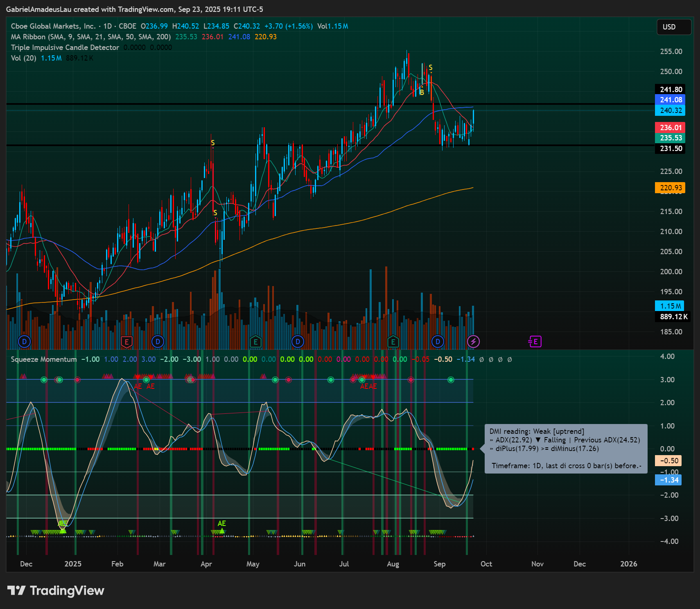Select the MA Ribbon indicator legend name
This screenshot has height=609, width=700.
tap(91, 37)
